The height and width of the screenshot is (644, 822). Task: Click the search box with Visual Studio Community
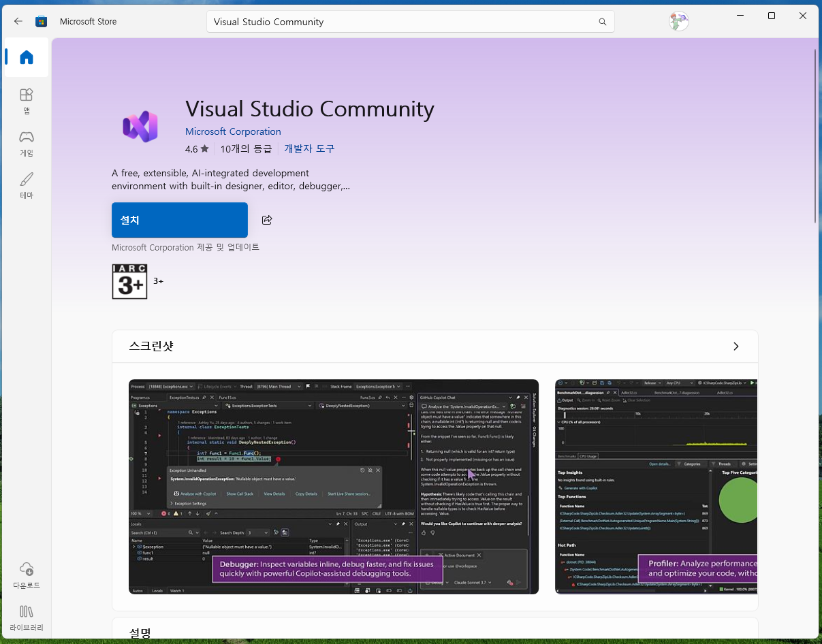click(x=411, y=22)
